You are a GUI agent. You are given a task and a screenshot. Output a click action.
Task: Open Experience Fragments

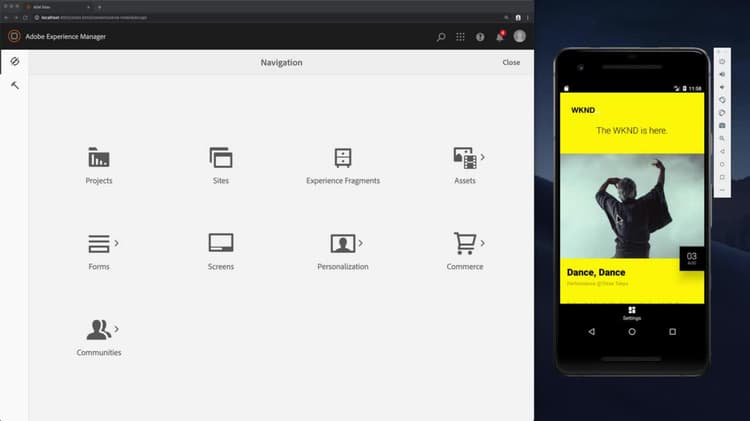pos(343,166)
